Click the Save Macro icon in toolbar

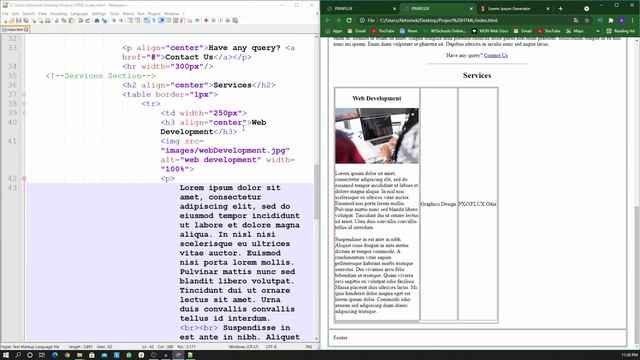[235, 20]
